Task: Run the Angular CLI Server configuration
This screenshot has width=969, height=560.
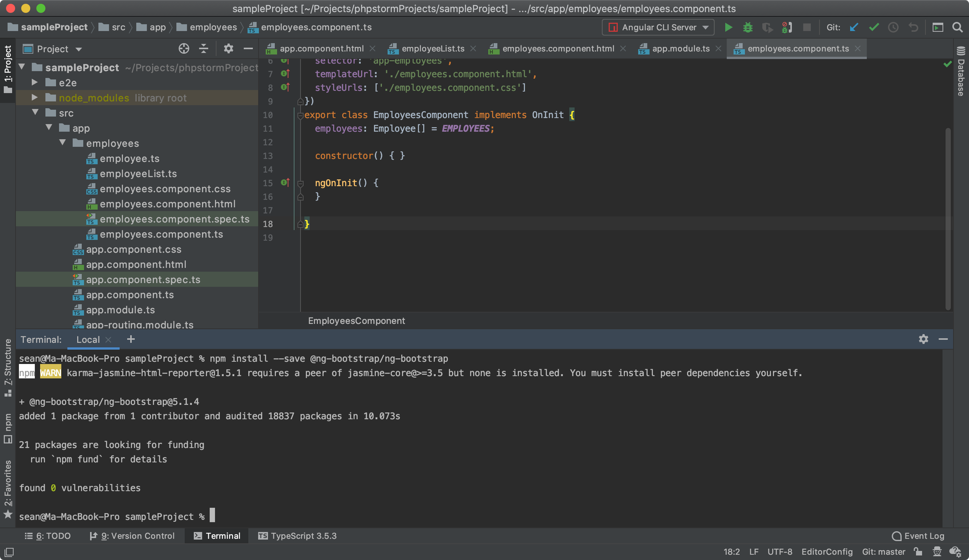Action: pos(728,27)
